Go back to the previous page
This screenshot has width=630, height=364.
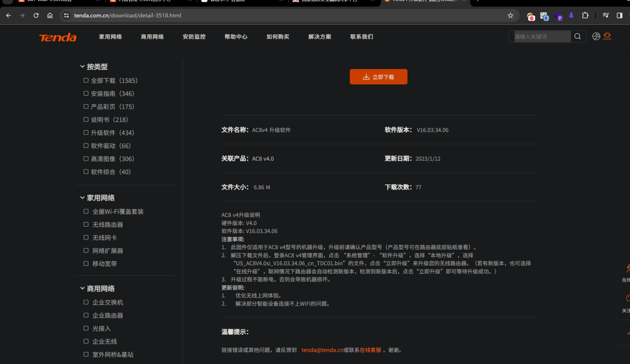8,15
